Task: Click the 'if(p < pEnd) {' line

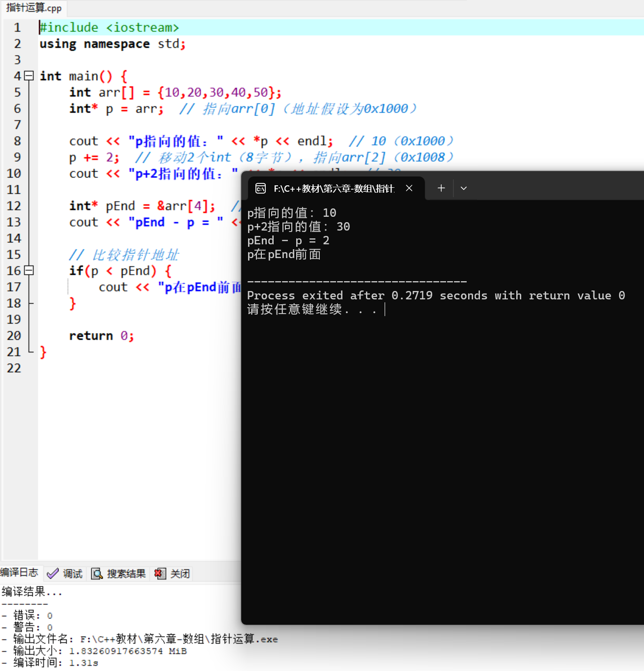Action: tap(120, 271)
